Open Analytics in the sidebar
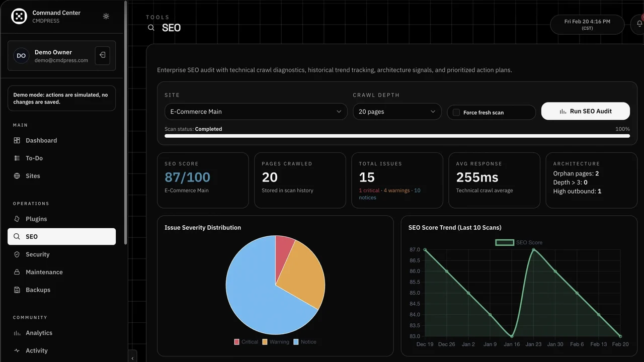644x362 pixels. [x=61, y=333]
